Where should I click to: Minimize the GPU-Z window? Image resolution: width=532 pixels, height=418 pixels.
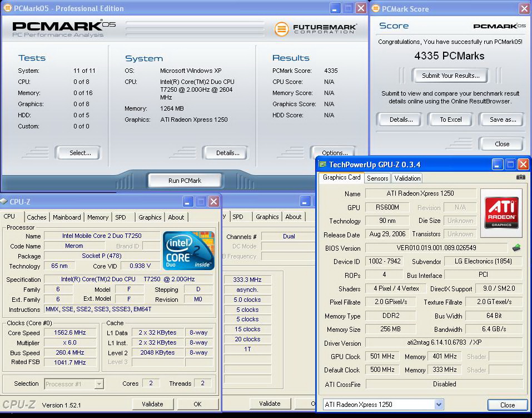(x=498, y=165)
